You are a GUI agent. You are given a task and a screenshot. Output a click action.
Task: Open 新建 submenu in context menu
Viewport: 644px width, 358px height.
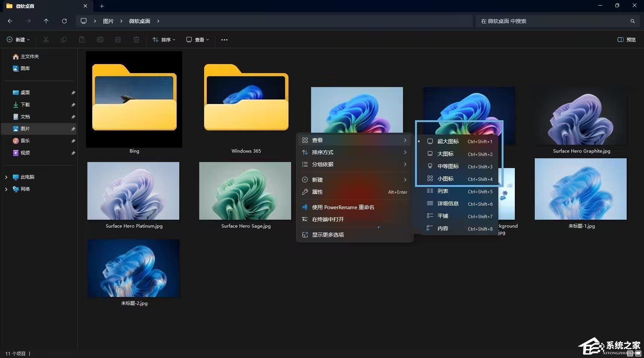click(354, 180)
